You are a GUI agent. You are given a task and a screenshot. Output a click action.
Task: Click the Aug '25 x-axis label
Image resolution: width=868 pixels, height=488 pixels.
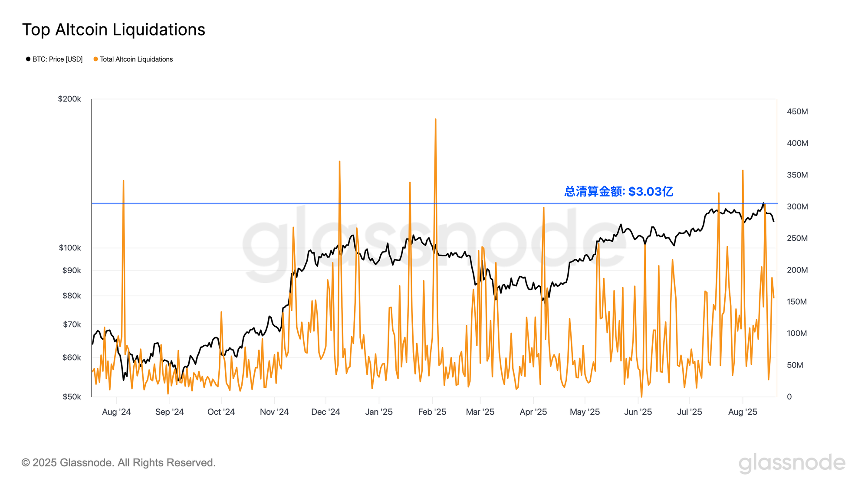pyautogui.click(x=742, y=412)
